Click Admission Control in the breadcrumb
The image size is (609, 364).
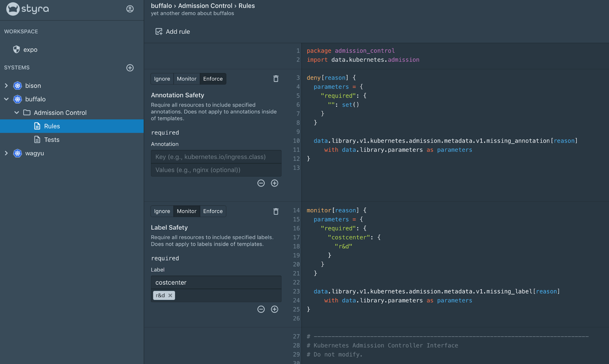click(205, 6)
